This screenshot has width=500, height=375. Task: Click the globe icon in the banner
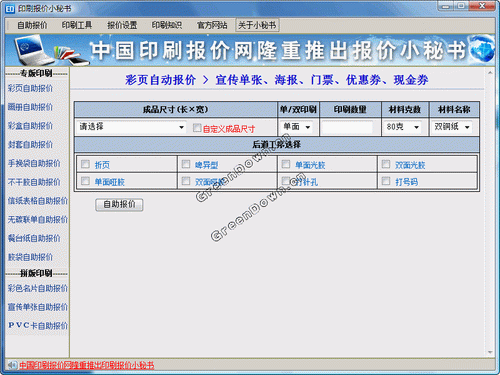click(x=482, y=50)
